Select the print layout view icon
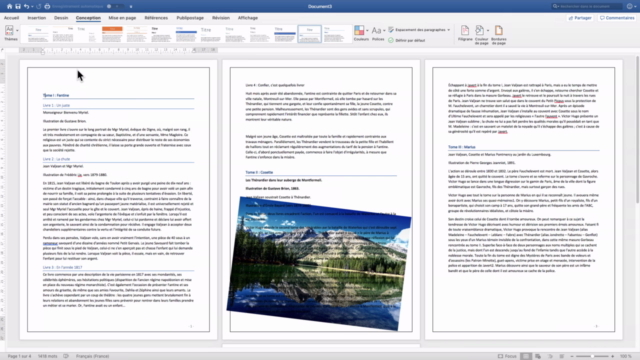 click(526, 356)
